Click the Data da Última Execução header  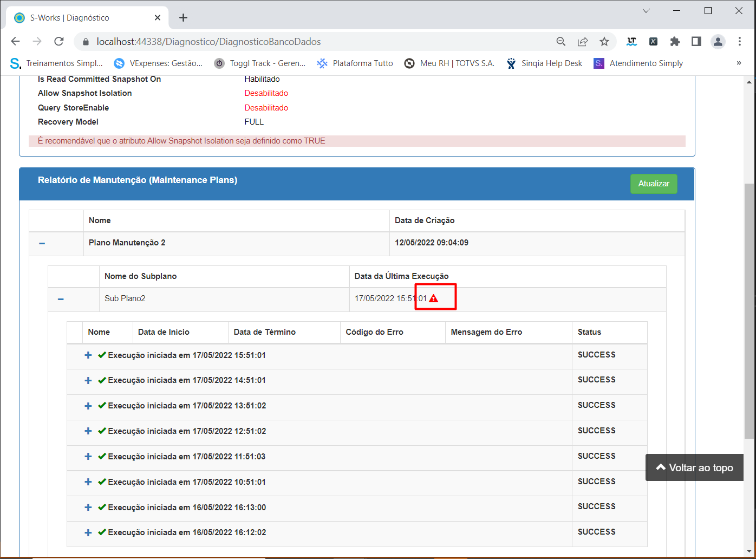[402, 276]
